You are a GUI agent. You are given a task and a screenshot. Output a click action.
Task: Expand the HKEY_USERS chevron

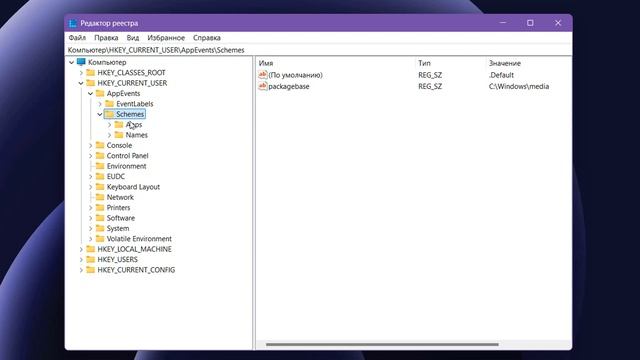tap(81, 260)
